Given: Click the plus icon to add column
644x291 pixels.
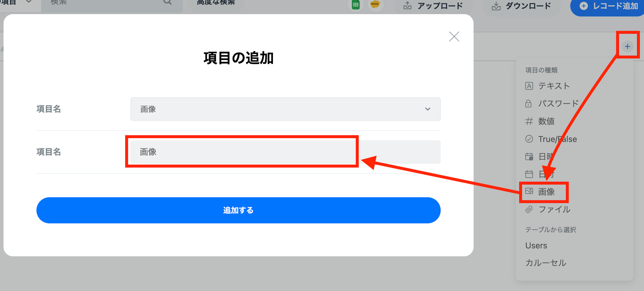Looking at the screenshot, I should click(628, 47).
